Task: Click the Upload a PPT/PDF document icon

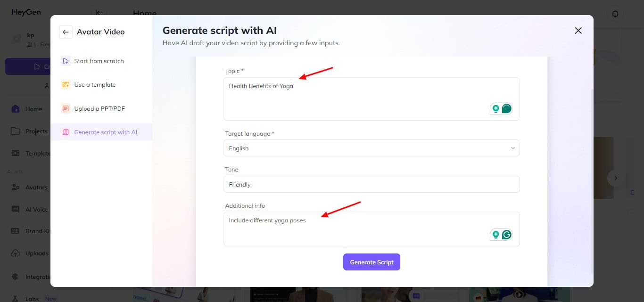Action: click(66, 109)
